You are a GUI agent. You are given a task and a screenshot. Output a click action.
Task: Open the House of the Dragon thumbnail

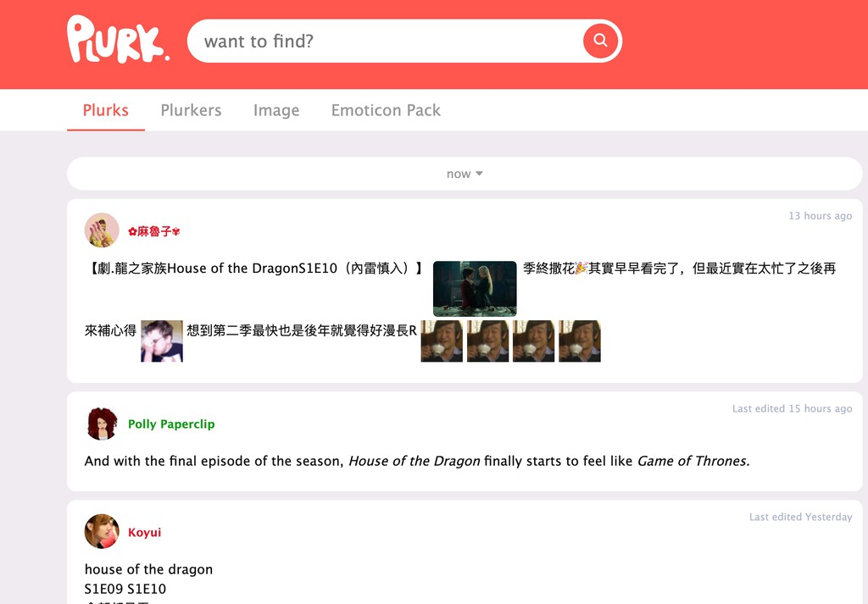475,289
